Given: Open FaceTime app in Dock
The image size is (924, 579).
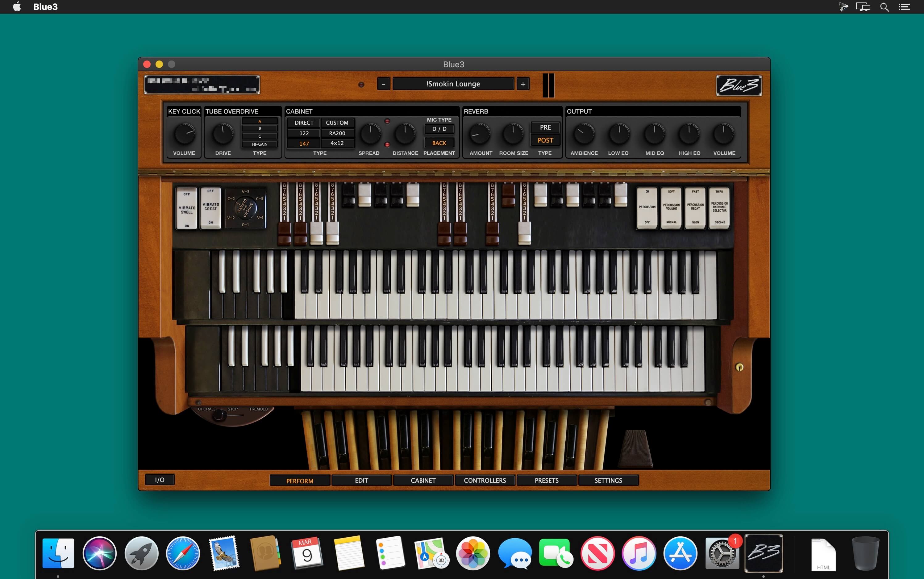Looking at the screenshot, I should point(556,553).
